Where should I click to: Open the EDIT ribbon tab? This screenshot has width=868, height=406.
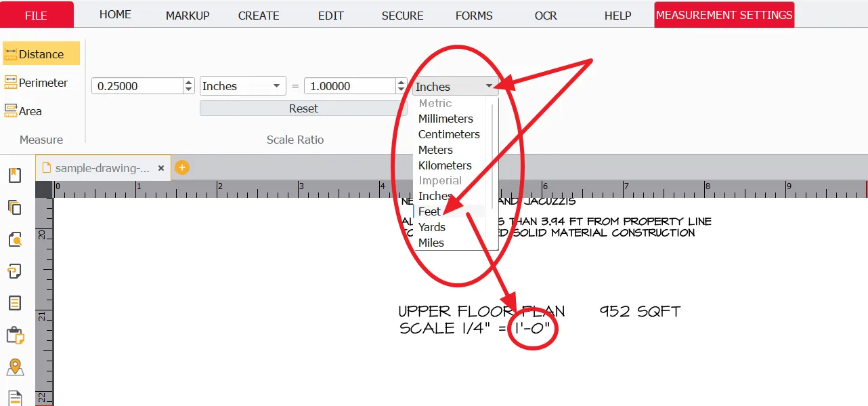[330, 16]
